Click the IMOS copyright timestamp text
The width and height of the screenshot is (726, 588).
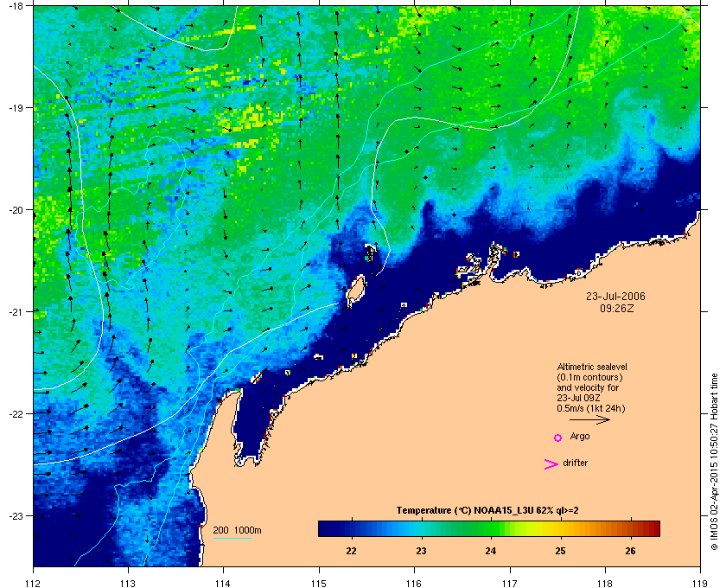[x=714, y=463]
